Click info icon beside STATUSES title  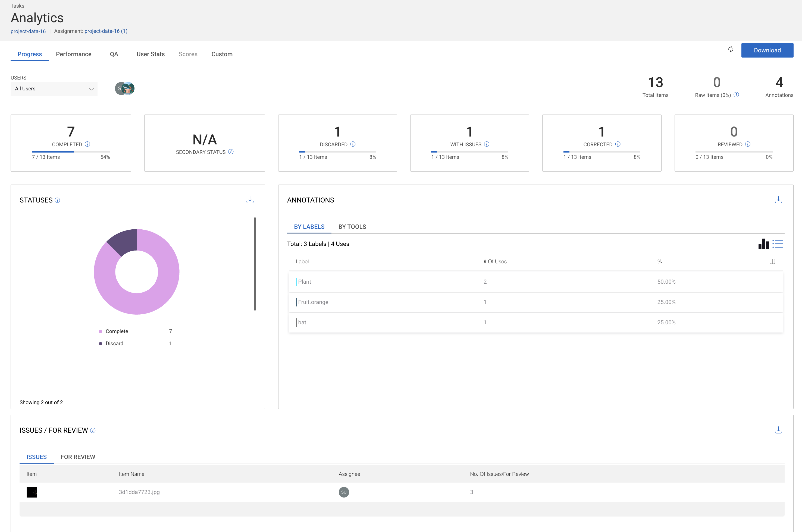pyautogui.click(x=57, y=200)
